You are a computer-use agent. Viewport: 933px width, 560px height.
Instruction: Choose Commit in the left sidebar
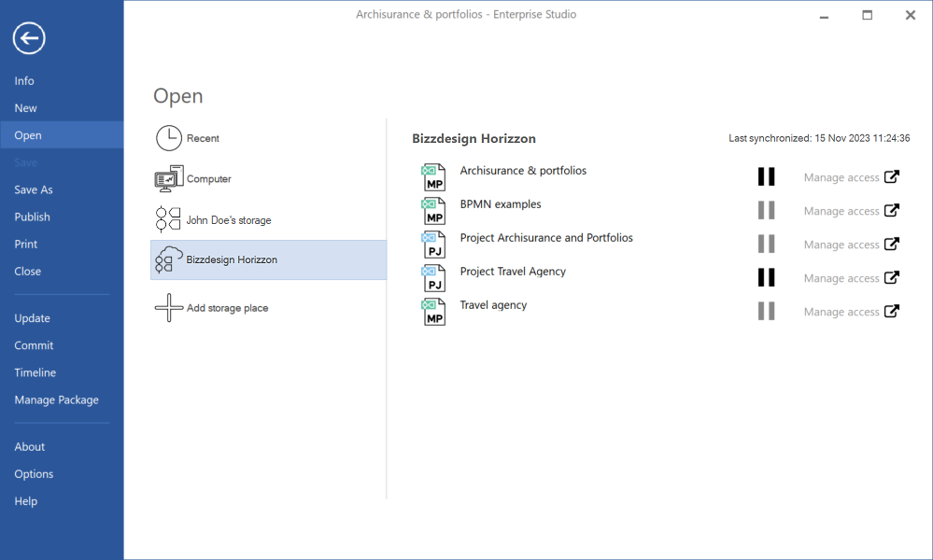coord(34,345)
